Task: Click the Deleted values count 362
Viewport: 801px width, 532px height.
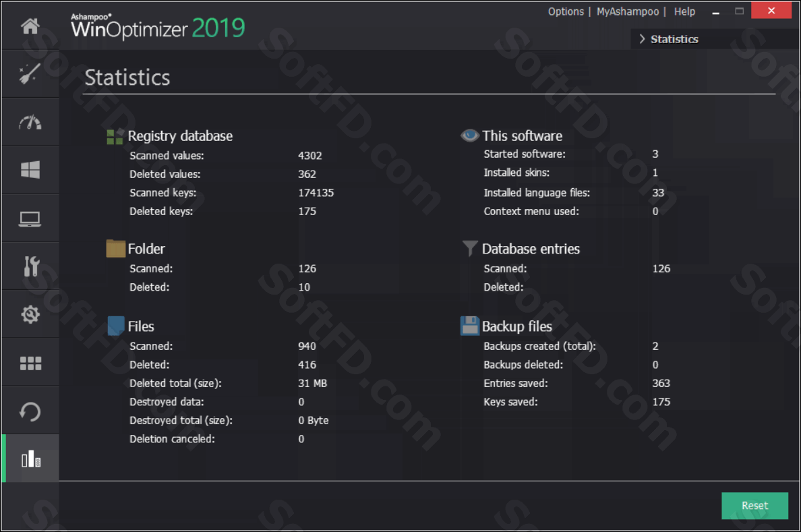Action: click(307, 174)
